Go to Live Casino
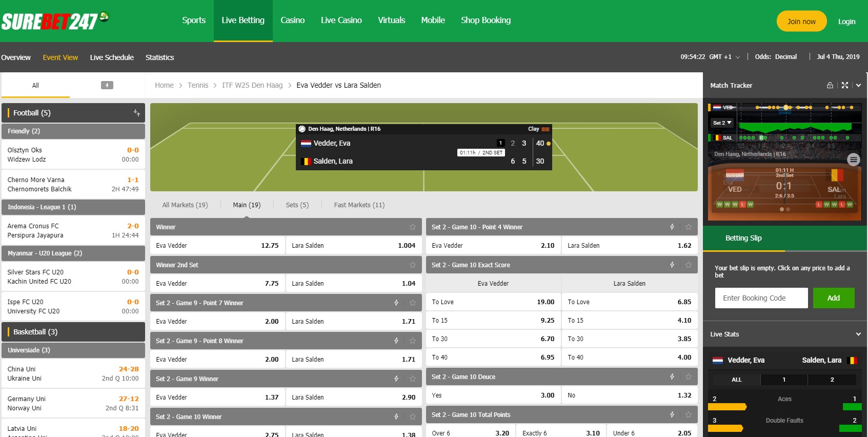The height and width of the screenshot is (437, 868). [341, 21]
